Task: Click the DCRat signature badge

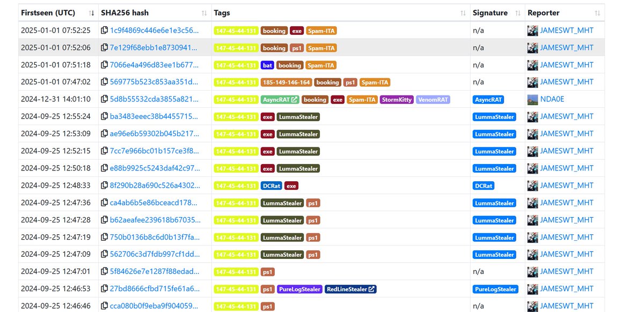Action: click(484, 186)
